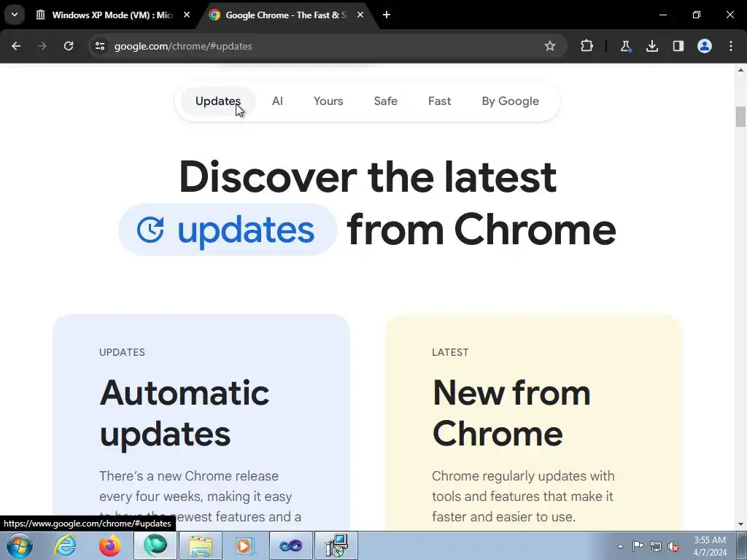This screenshot has width=747, height=560.
Task: Toggle the side panel icon
Action: pos(678,46)
